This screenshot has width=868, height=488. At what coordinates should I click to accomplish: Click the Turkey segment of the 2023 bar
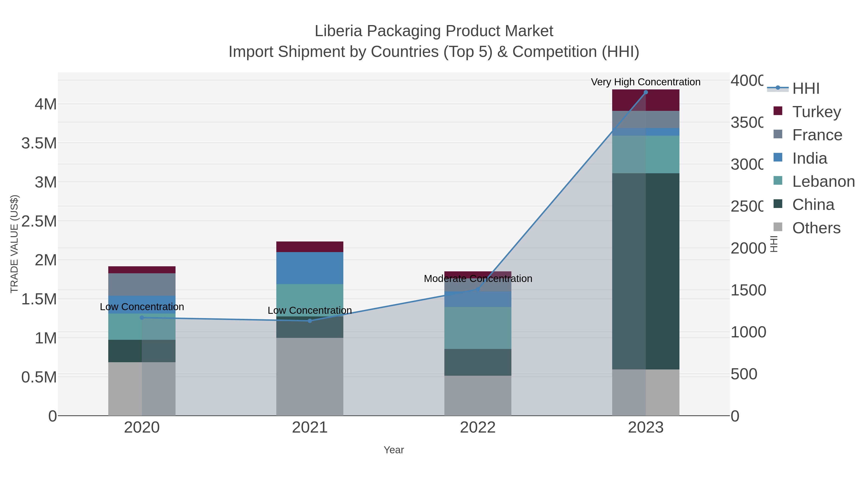pos(646,100)
